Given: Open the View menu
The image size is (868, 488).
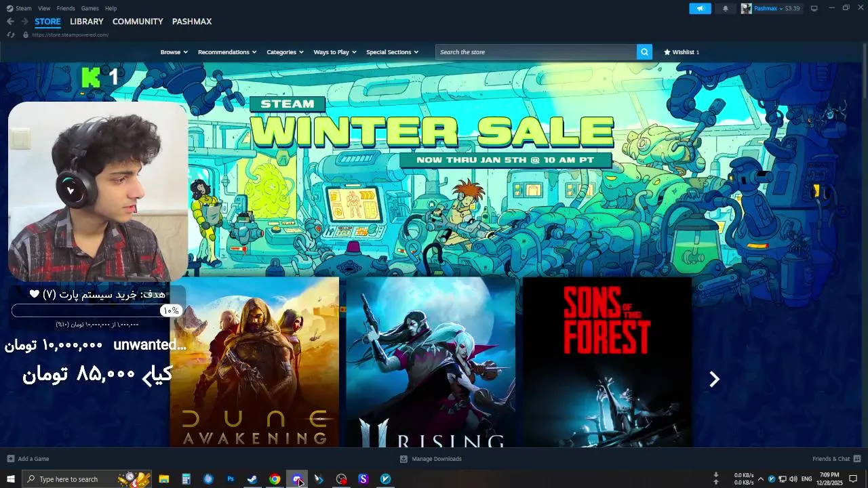Looking at the screenshot, I should pyautogui.click(x=44, y=8).
